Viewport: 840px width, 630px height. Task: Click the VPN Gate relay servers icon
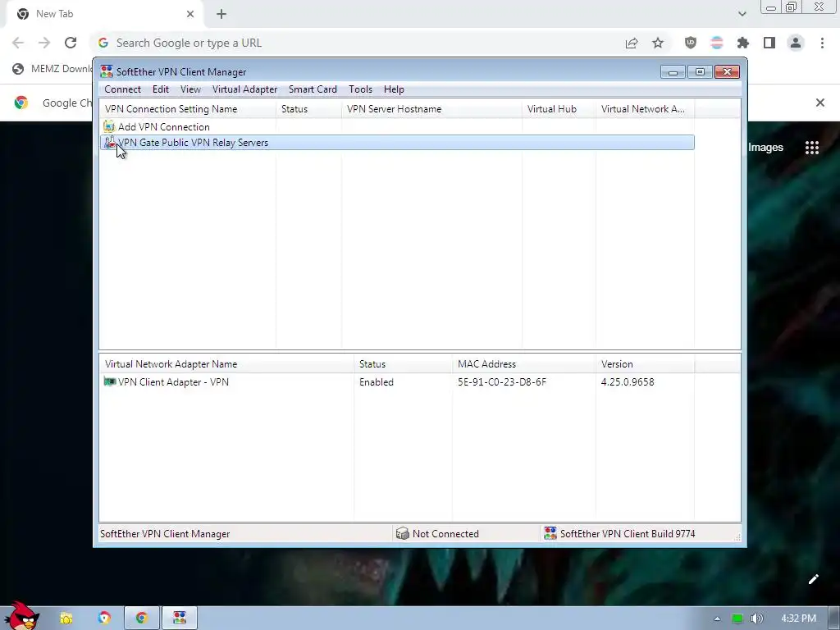(109, 142)
